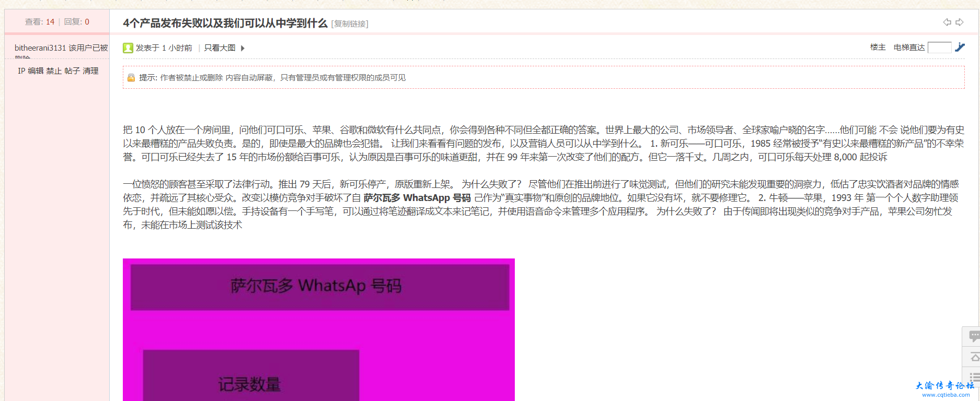980x401 pixels.
Task: Click the orange lock hint icon
Action: (x=131, y=78)
